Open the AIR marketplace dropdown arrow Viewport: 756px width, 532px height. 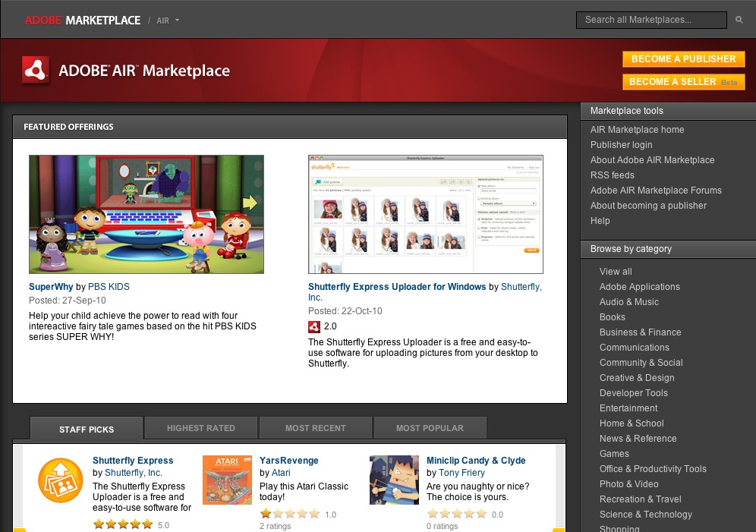tap(178, 20)
